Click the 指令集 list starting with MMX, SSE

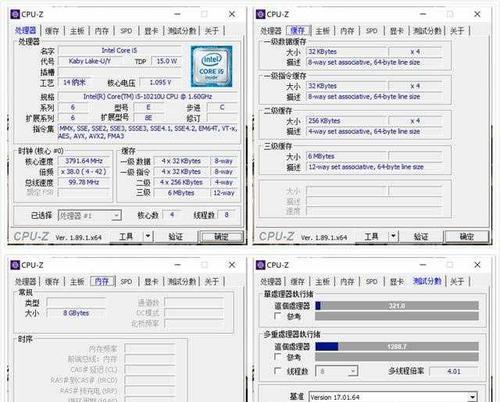[148, 132]
